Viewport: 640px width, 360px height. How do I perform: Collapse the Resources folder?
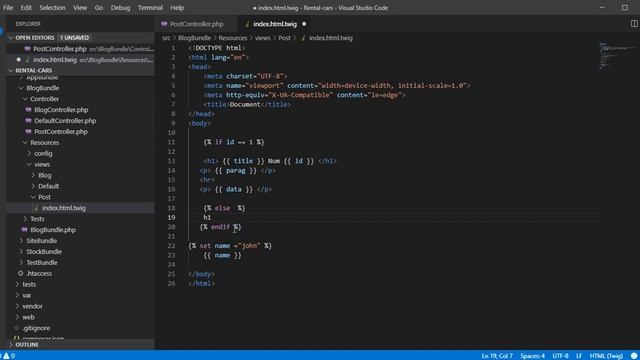[44, 142]
